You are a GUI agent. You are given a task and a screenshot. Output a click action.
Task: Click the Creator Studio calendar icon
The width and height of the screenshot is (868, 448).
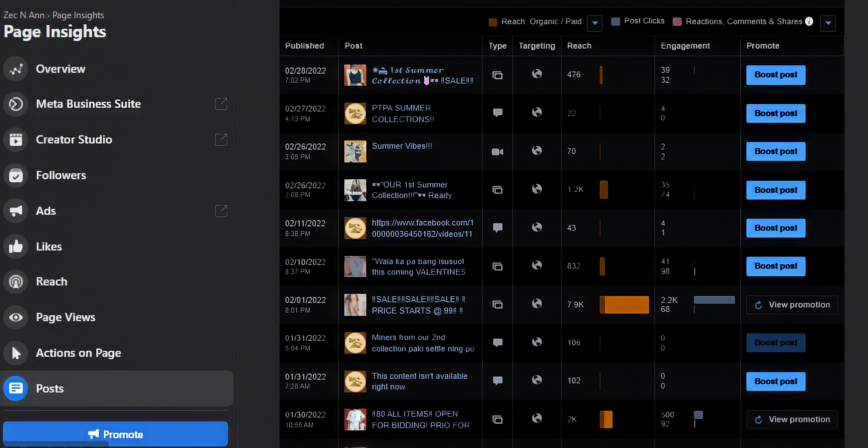tap(16, 140)
